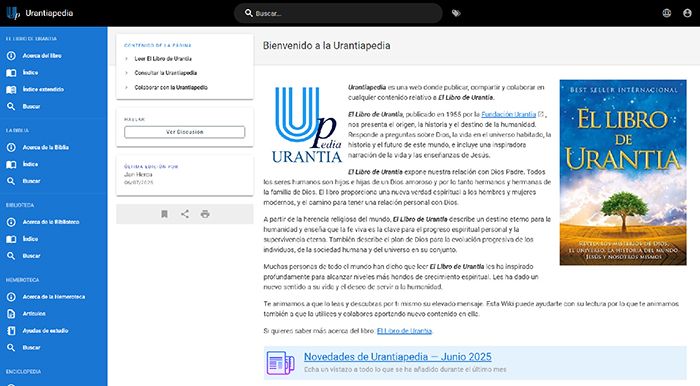Open the El Libro de Urantia text link
Image resolution: width=700 pixels, height=386 pixels.
(x=404, y=331)
